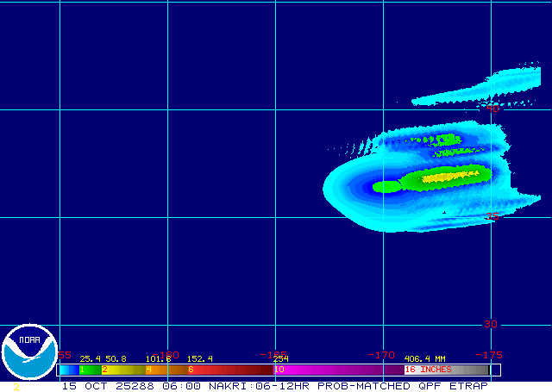Click the latitude 30 label

click(491, 324)
